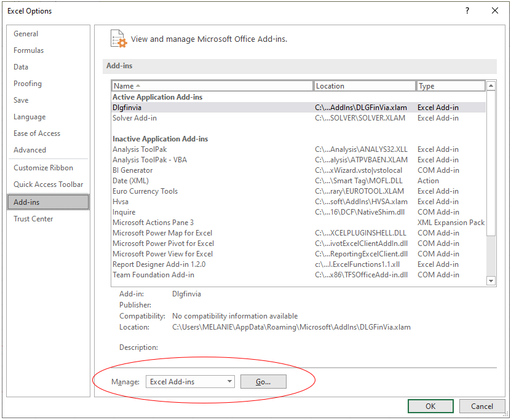Image resolution: width=511 pixels, height=420 pixels.
Task: Select the Dlgfinvia add-in entry
Action: (184, 107)
